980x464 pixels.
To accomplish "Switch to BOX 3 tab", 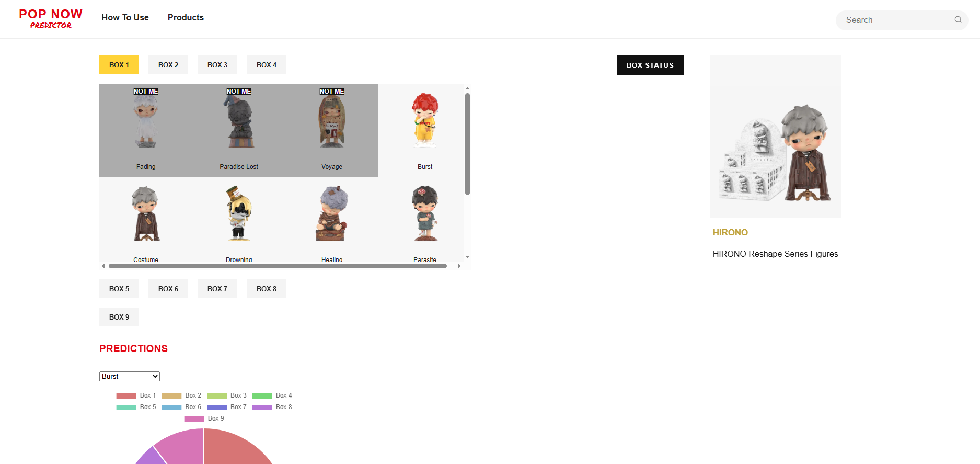I will coord(217,65).
